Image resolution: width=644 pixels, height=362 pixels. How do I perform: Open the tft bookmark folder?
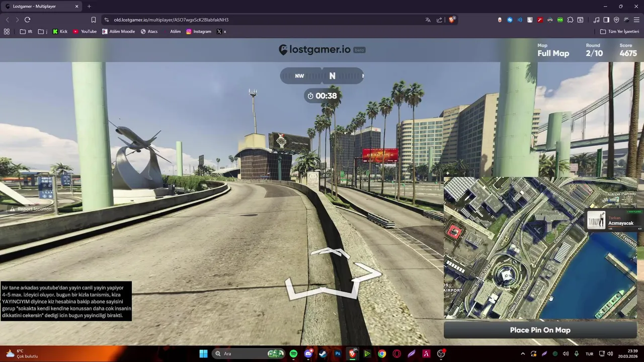tap(26, 31)
